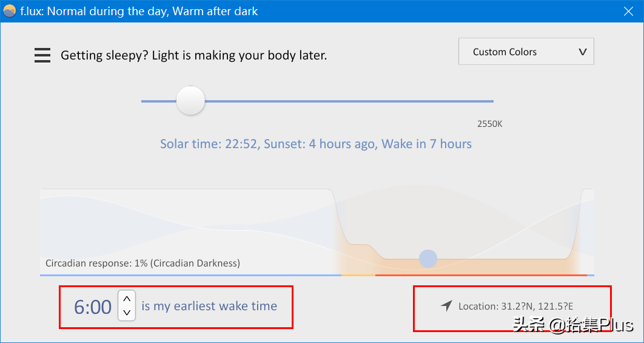Click the yellow sunset segment of timeline bar
644x343 pixels.
click(358, 275)
